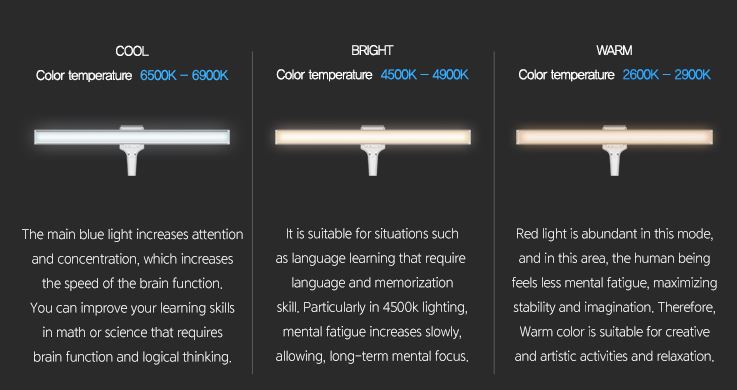The width and height of the screenshot is (737, 390).
Task: Click the COOL mode heading
Action: [132, 51]
